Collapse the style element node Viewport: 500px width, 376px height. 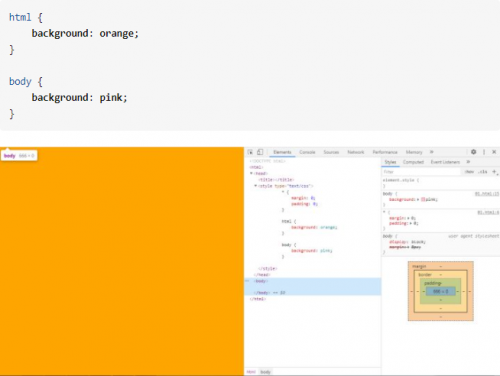coord(256,186)
